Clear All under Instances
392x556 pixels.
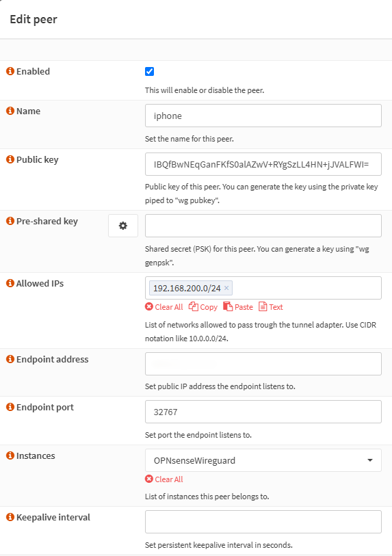tap(164, 479)
